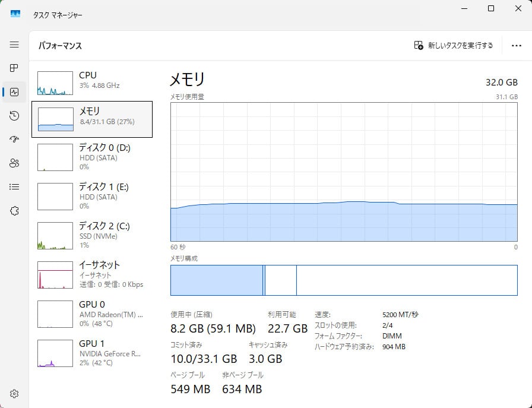Open the Services puzzle icon

pyautogui.click(x=14, y=211)
